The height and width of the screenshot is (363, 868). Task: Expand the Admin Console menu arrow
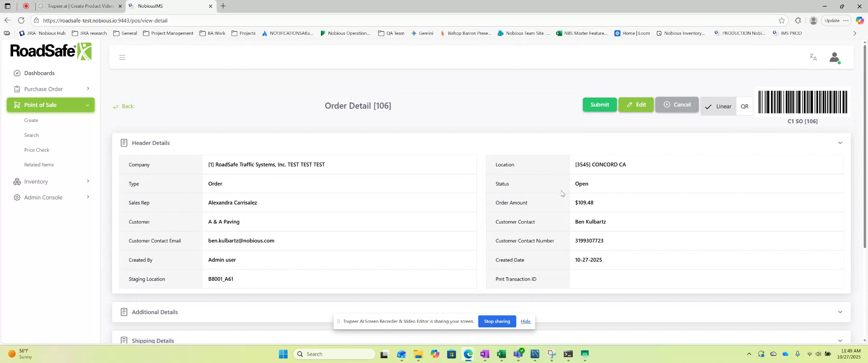coord(88,197)
